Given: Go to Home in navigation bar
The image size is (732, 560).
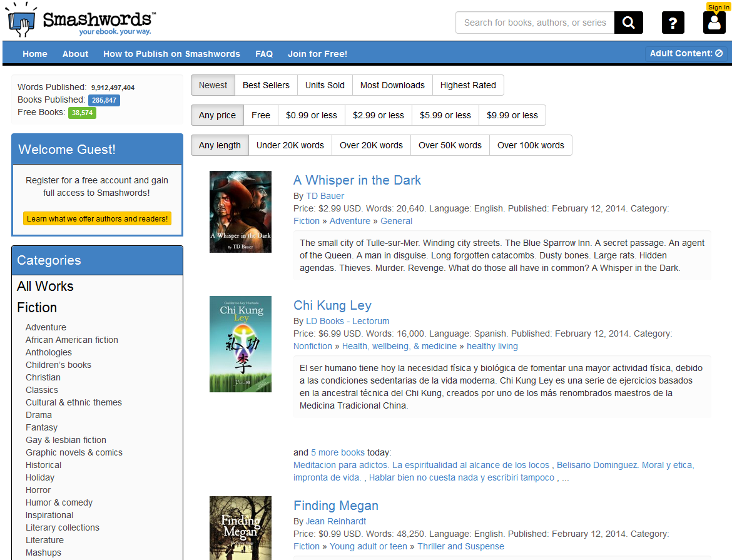Looking at the screenshot, I should coord(35,54).
